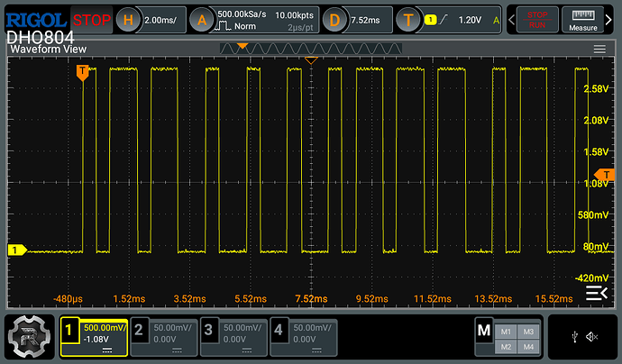Click the 15.52ms time axis label
This screenshot has width=622, height=364.
(553, 298)
